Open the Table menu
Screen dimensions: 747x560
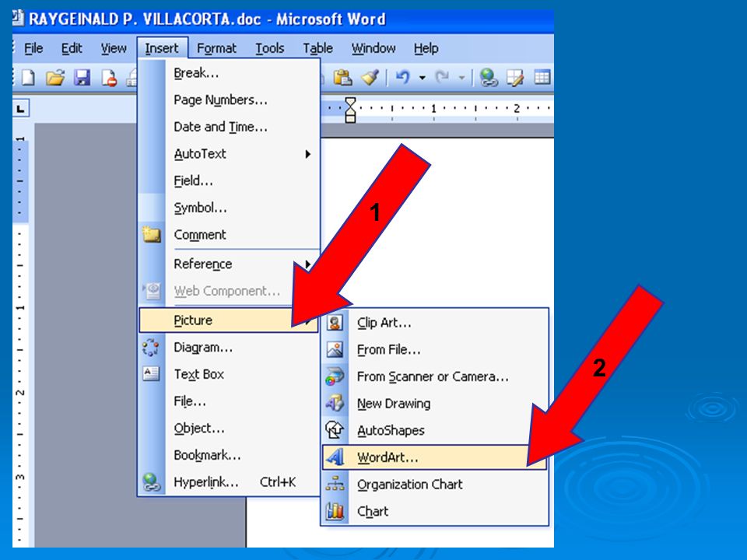tap(317, 48)
